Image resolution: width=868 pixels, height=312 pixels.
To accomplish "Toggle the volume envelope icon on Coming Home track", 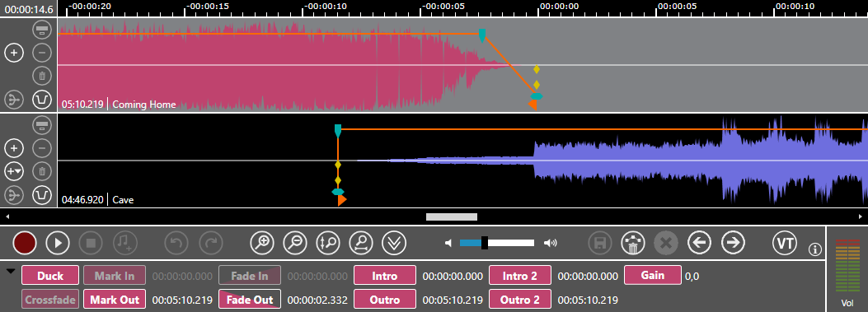I will pyautogui.click(x=42, y=100).
